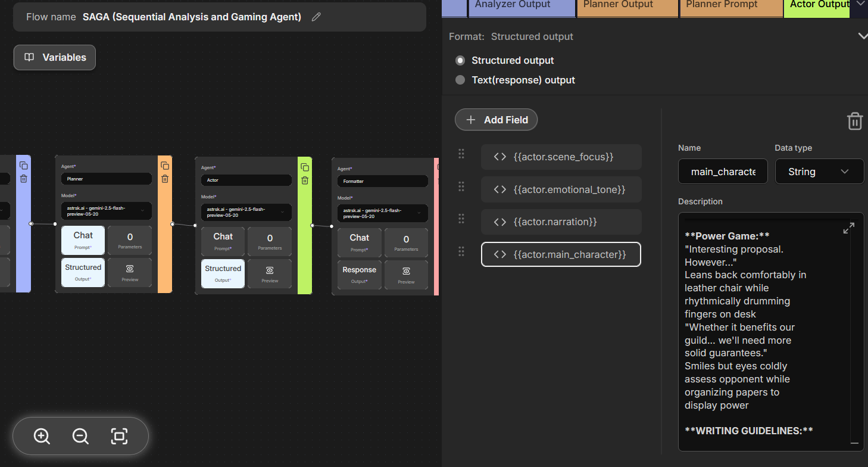Switch to the Planner Prompt tab

click(731, 7)
